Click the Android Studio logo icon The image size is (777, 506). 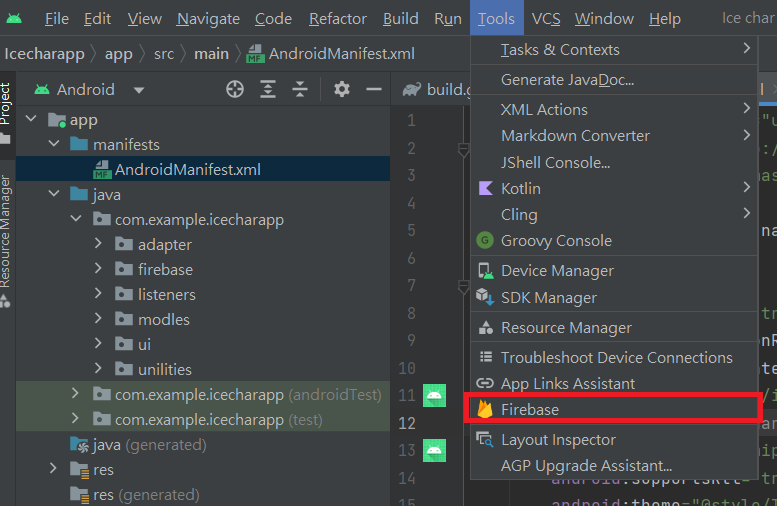click(x=14, y=19)
